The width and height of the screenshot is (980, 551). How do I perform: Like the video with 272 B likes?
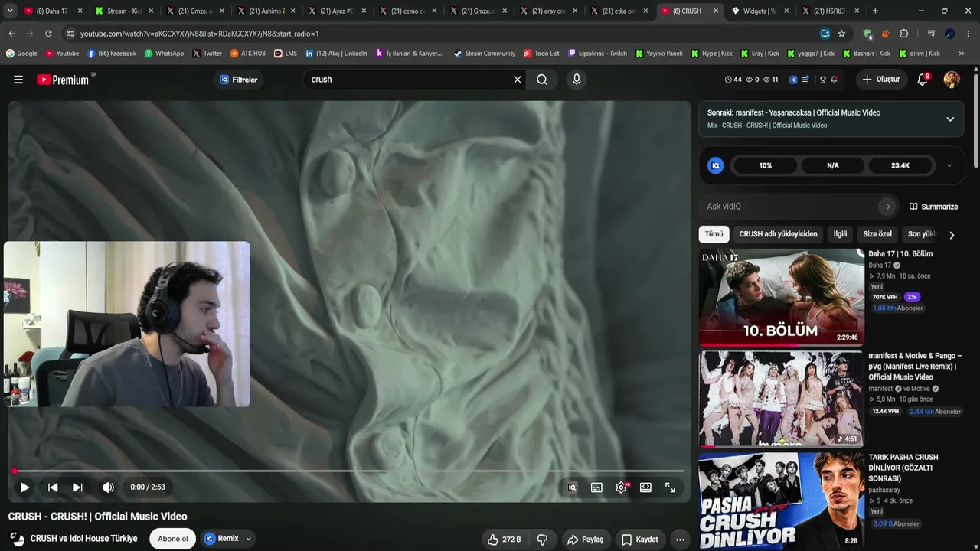[x=504, y=540]
